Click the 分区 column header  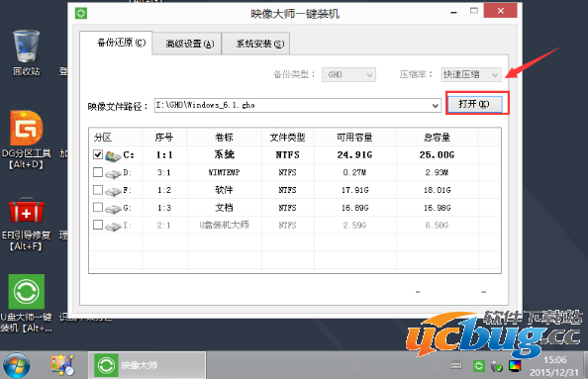116,138
